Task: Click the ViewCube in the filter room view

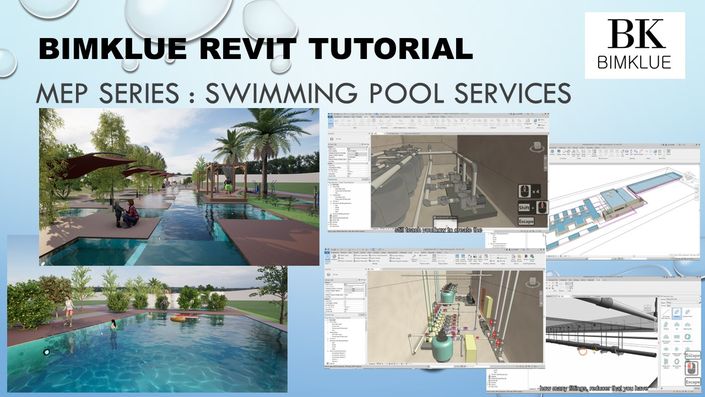Action: [533, 282]
